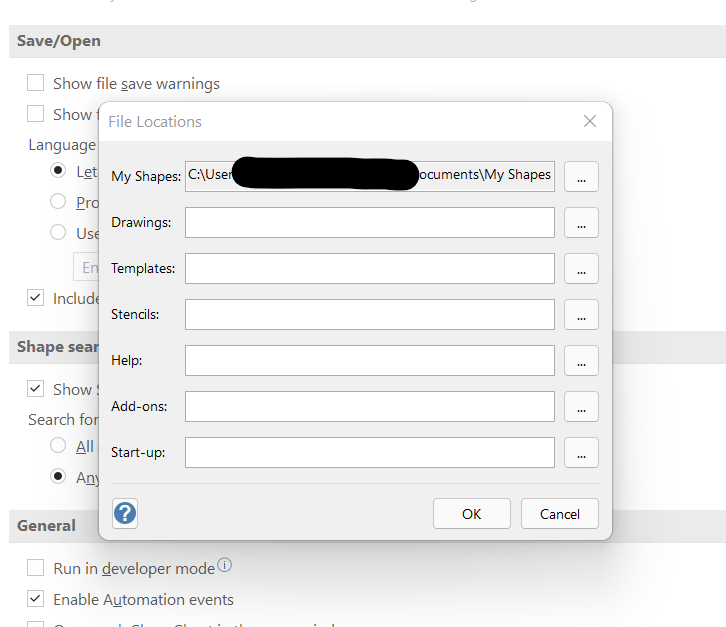Browse for Help folder

[581, 360]
